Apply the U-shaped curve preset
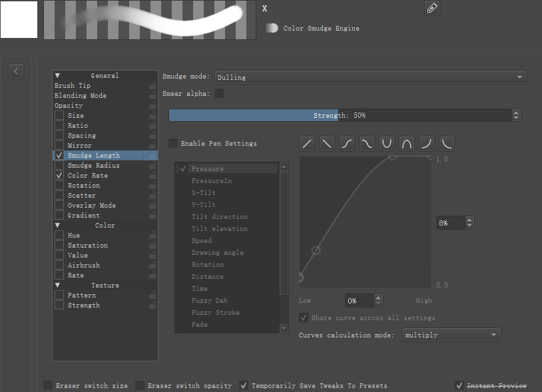Screen dimensions: 542x392 pos(387,144)
